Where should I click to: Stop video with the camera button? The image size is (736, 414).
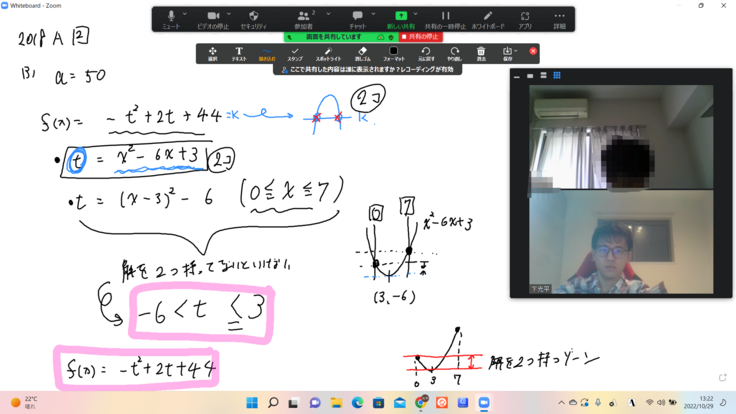(x=213, y=18)
